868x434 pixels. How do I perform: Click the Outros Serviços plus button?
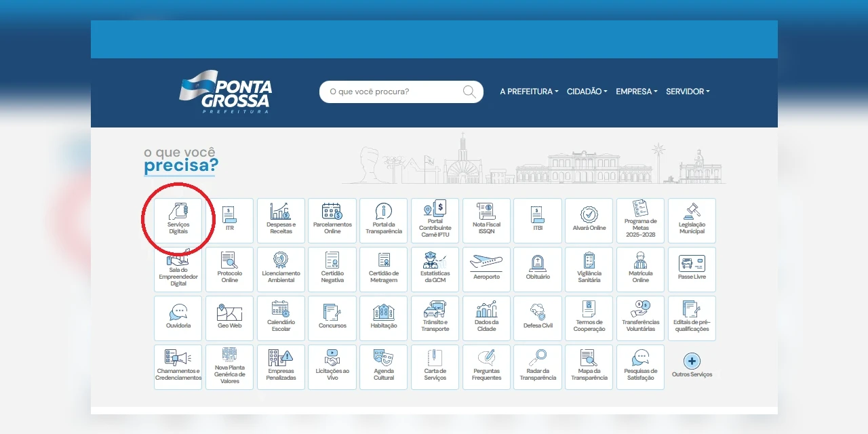(692, 361)
